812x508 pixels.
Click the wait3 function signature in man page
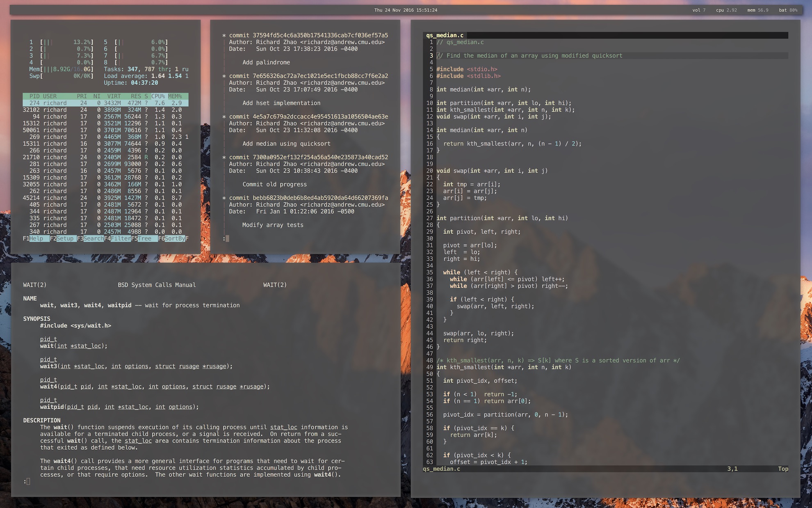click(136, 366)
